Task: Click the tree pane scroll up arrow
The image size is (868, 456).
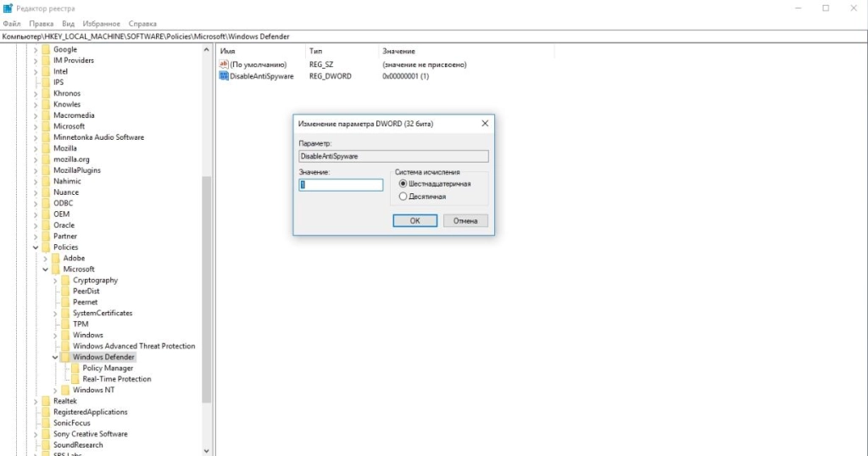Action: click(x=207, y=50)
